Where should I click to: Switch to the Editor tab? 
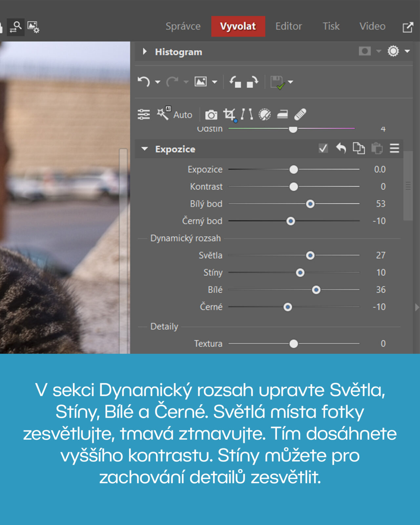click(288, 26)
